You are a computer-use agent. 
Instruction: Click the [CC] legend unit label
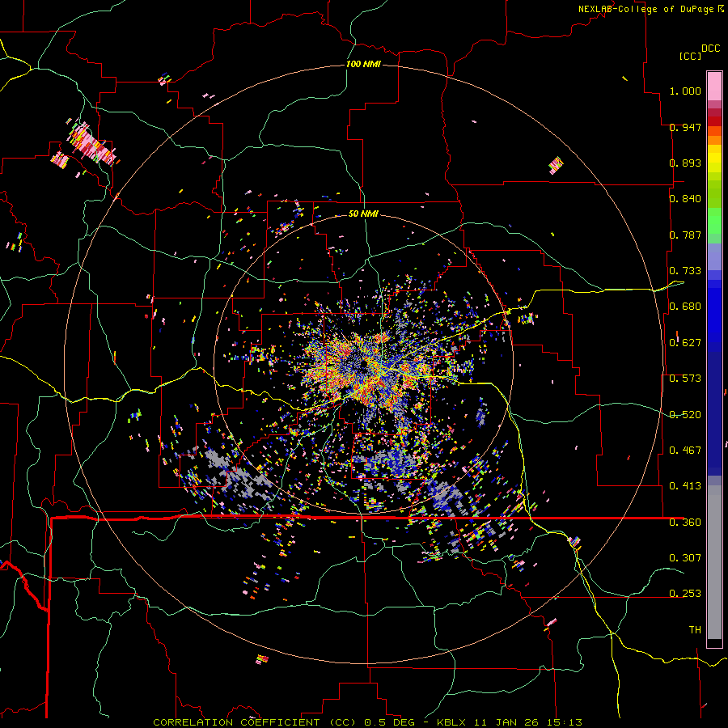coord(690,56)
